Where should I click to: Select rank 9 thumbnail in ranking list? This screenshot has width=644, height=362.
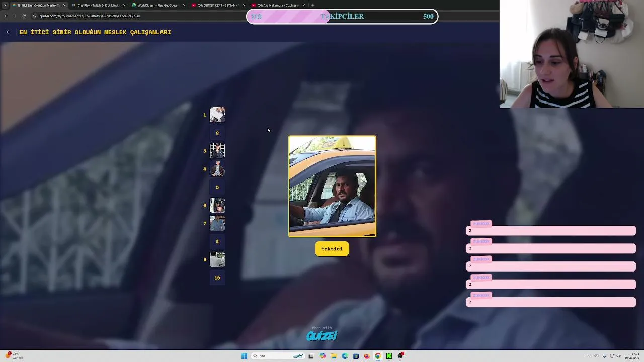(x=217, y=259)
